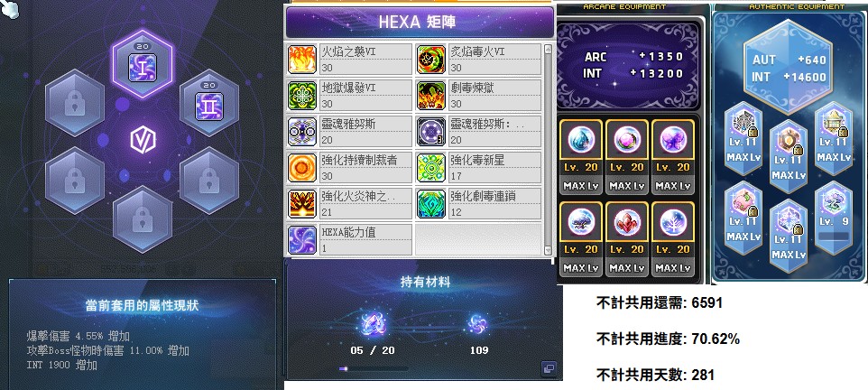Click the 強化持續制裁者 skill icon
This screenshot has width=868, height=390.
tap(302, 167)
